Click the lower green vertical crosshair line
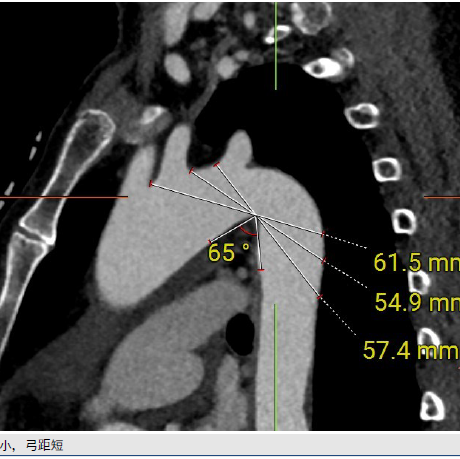This screenshot has width=460, height=459. pyautogui.click(x=275, y=367)
